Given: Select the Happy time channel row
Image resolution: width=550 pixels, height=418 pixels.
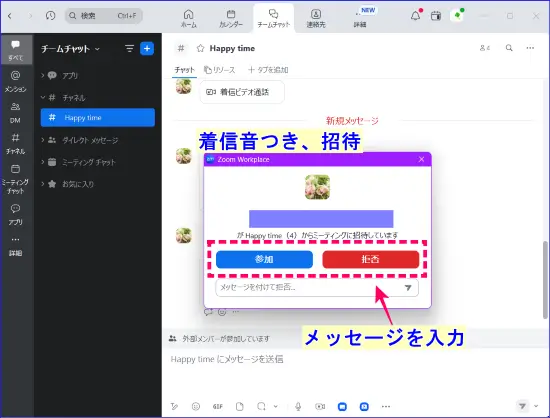Looking at the screenshot, I should click(x=98, y=117).
